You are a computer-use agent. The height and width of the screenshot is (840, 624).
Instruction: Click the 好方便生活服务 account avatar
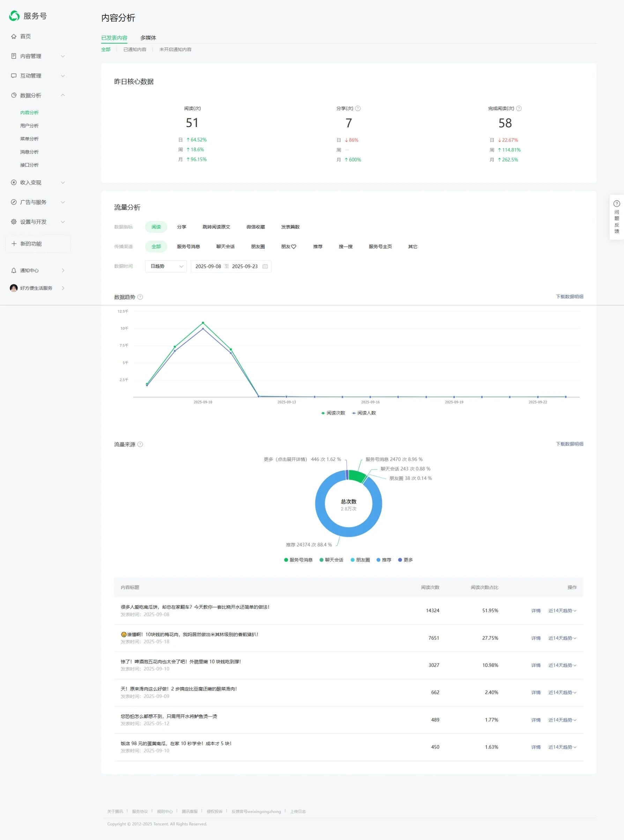click(x=14, y=288)
